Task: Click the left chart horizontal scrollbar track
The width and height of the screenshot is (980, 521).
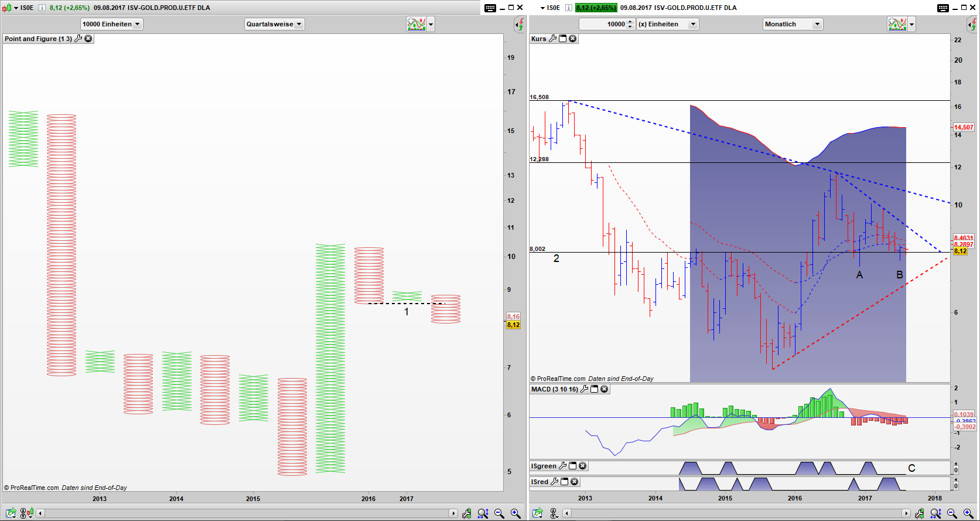Action: click(246, 513)
